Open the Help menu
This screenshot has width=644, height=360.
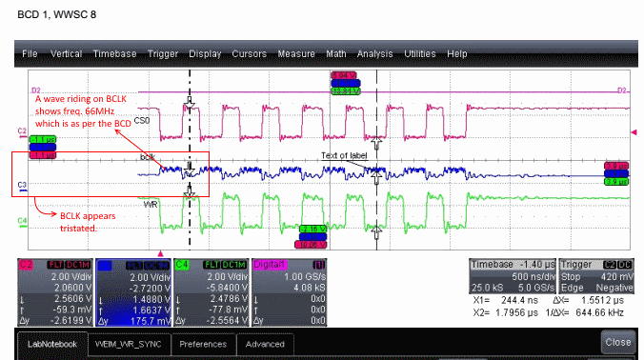tap(457, 53)
